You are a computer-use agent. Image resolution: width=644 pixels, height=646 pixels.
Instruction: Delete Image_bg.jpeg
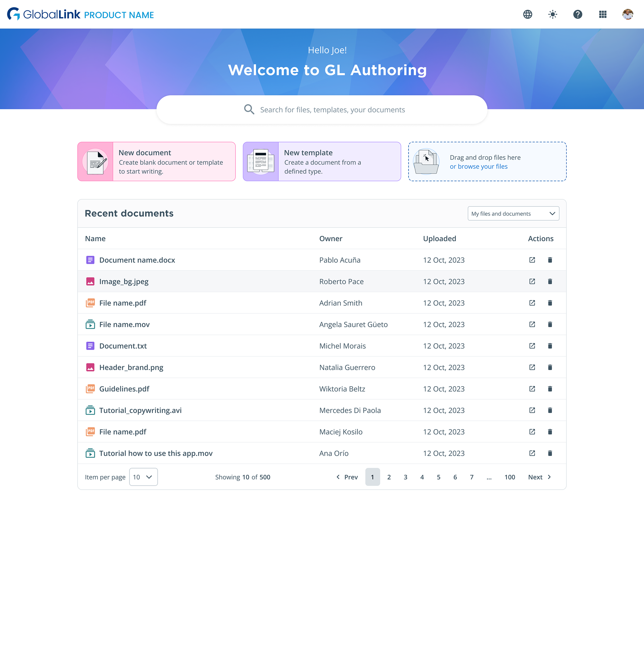click(550, 281)
